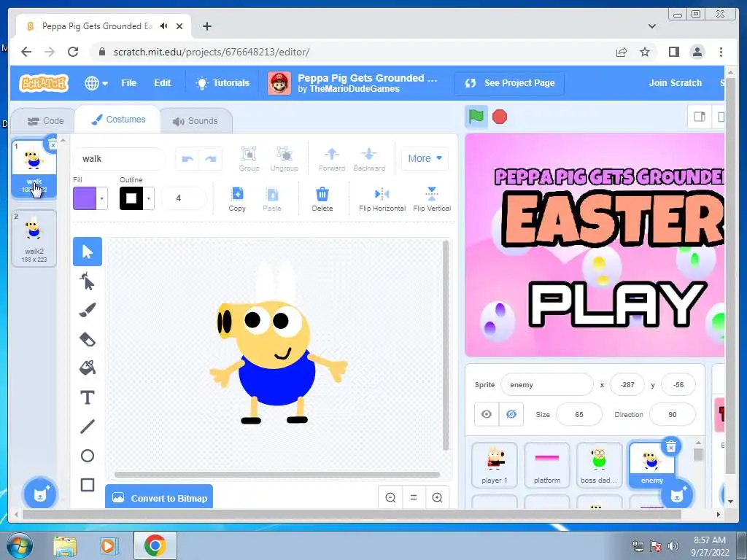Click the purple Fill color swatch
The height and width of the screenshot is (560, 747).
coord(85,198)
